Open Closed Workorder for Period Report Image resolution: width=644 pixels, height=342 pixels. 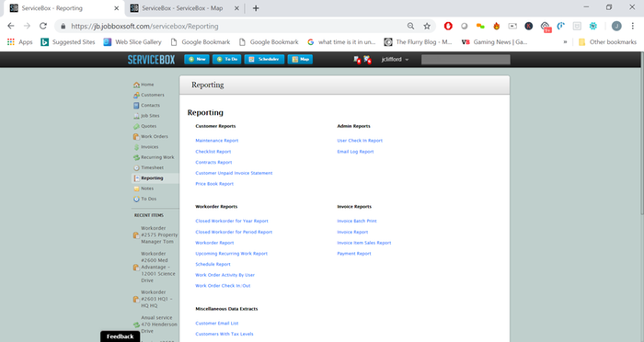tap(234, 232)
